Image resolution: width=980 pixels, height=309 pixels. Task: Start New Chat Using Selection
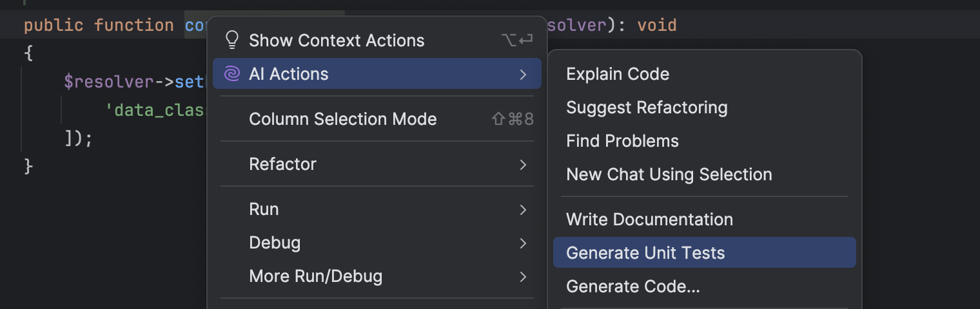pyautogui.click(x=669, y=174)
